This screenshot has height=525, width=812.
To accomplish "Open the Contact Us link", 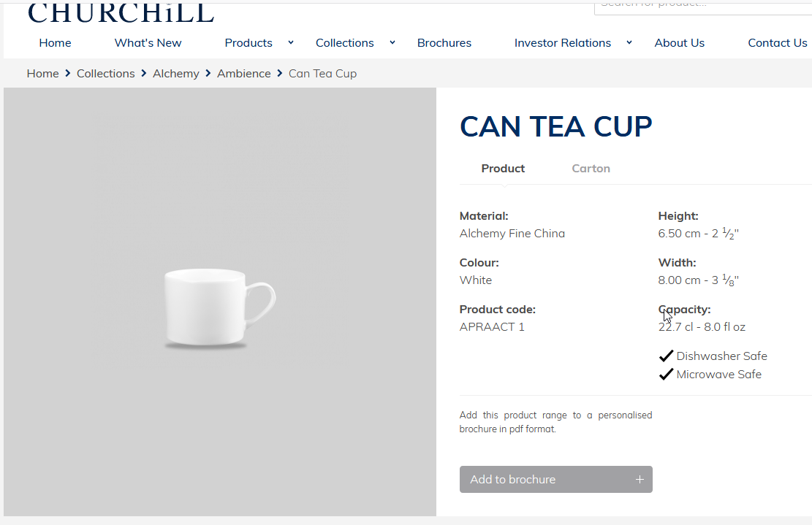I will pyautogui.click(x=778, y=43).
